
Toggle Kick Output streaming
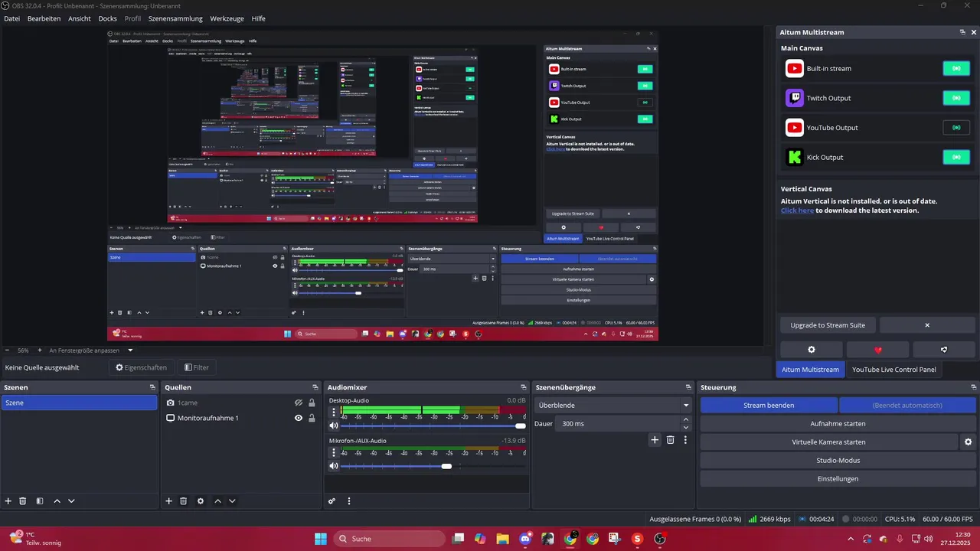956,158
